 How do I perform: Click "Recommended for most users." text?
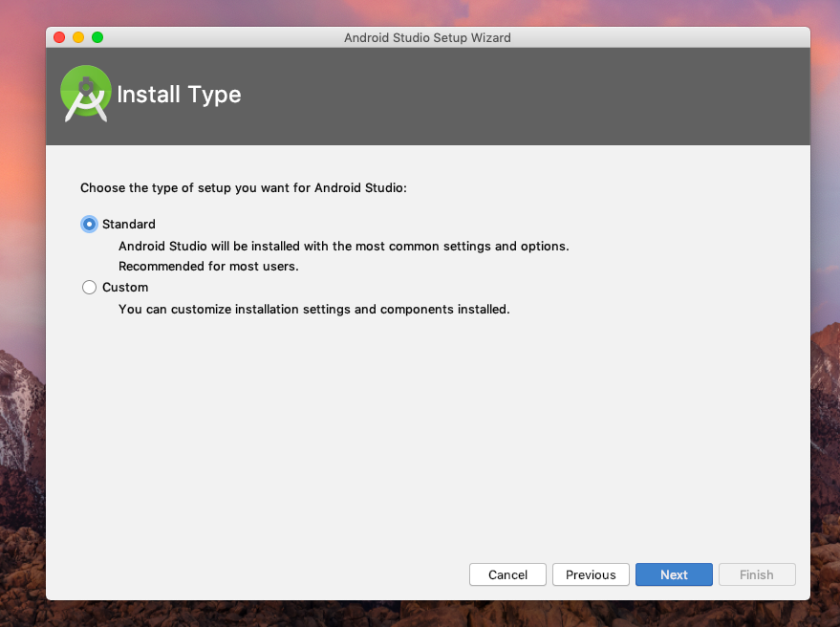[208, 267]
